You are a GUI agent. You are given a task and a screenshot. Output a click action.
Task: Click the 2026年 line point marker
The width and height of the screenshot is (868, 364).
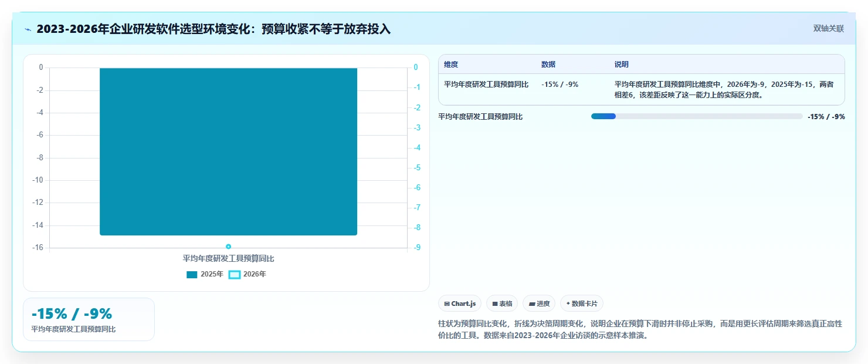pyautogui.click(x=228, y=247)
